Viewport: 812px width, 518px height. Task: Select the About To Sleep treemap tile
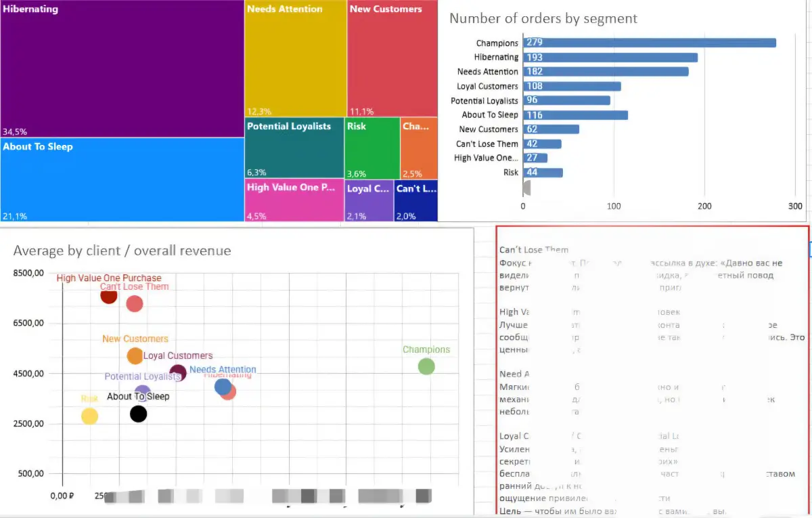122,179
